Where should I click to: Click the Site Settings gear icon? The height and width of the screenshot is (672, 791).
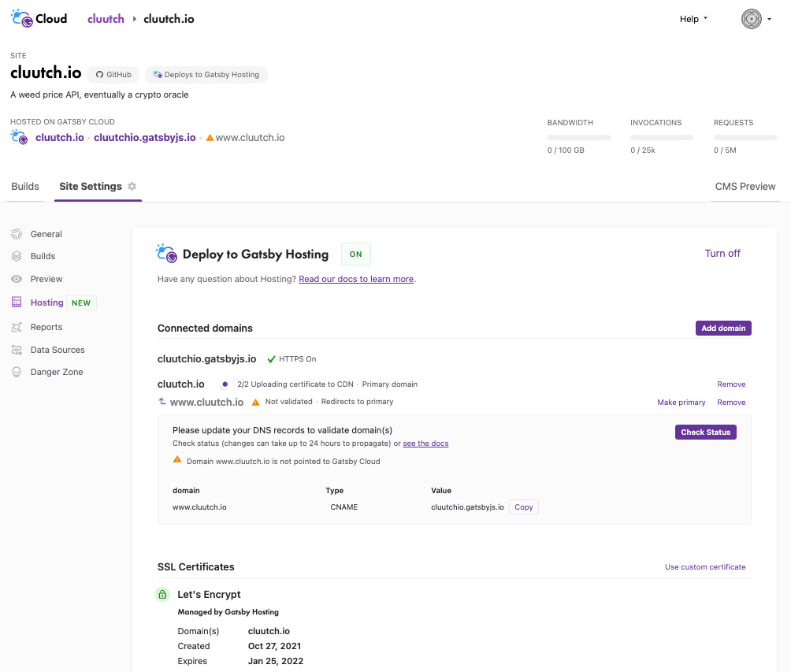click(x=132, y=186)
